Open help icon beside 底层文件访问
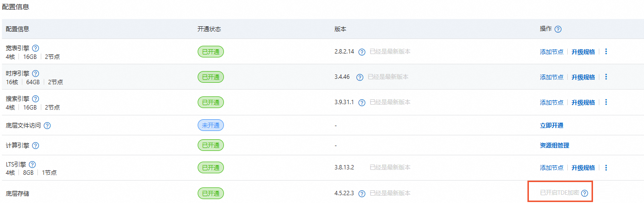 47,126
